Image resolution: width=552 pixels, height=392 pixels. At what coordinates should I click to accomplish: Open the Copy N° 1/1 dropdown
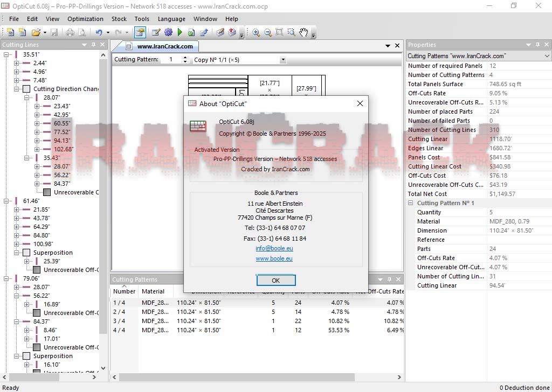[282, 60]
